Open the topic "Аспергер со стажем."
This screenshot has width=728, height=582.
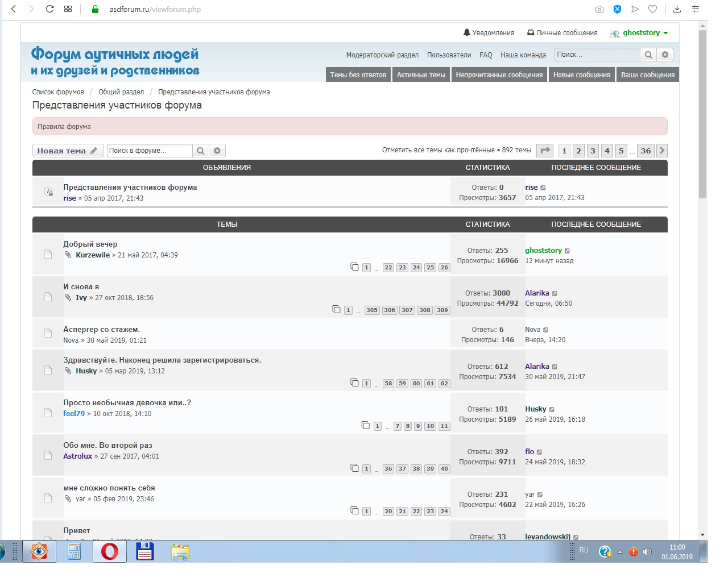[101, 330]
